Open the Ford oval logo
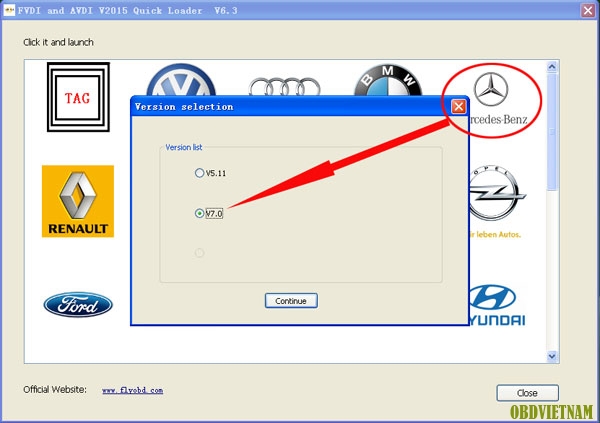The height and width of the screenshot is (423, 600). pos(77,304)
